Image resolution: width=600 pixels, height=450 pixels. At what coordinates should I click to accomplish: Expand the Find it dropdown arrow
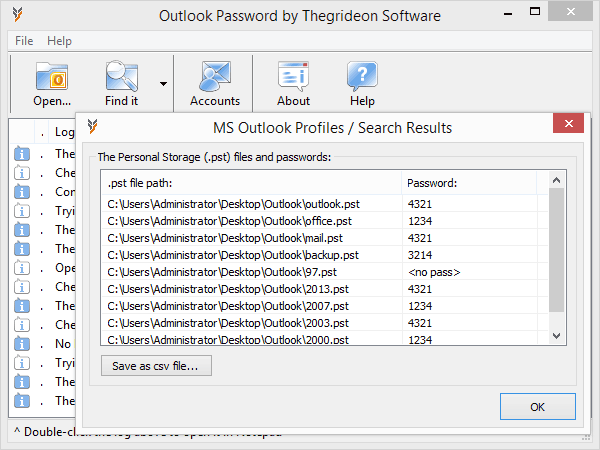(163, 84)
